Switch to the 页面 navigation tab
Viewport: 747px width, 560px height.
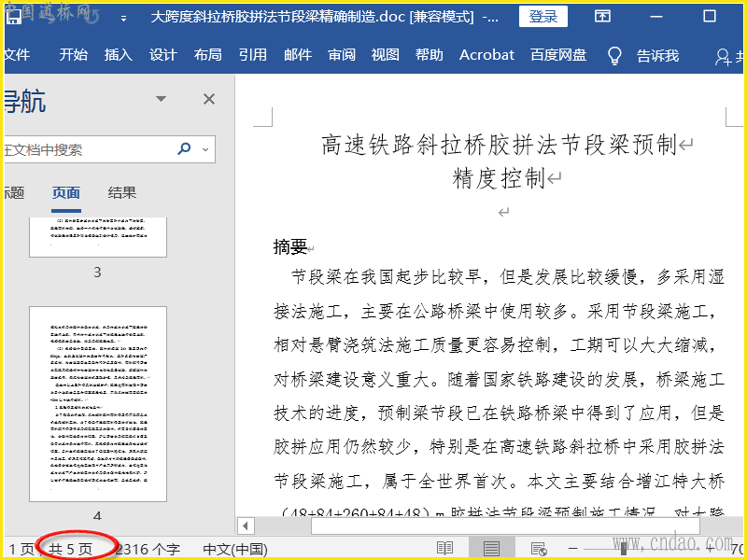65,193
